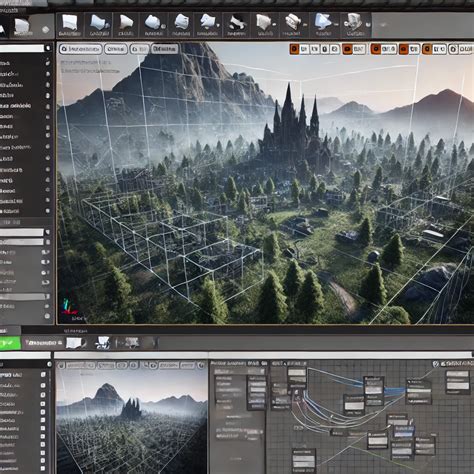The height and width of the screenshot is (474, 474).
Task: Click the first pill button in the preview viewport toolbar
Action: coord(80,366)
